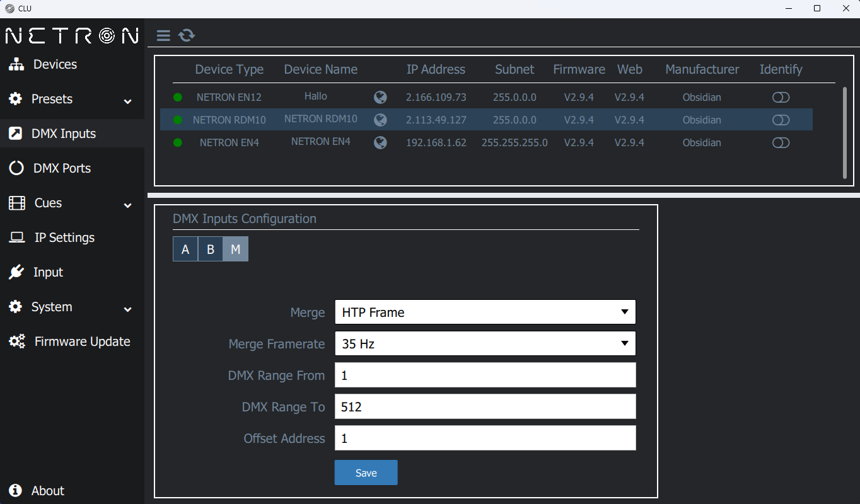Image resolution: width=860 pixels, height=504 pixels.
Task: Switch to DMX input tab A
Action: [x=185, y=249]
